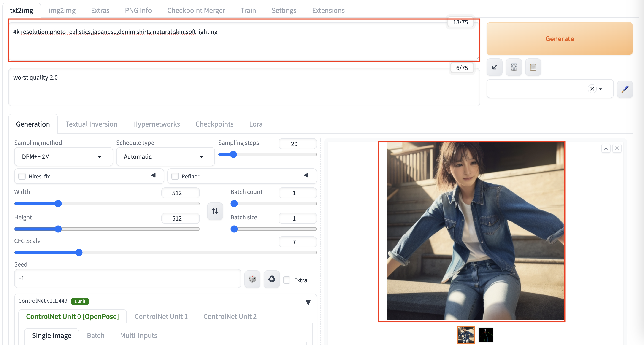The width and height of the screenshot is (644, 345).
Task: Check the Extra seed option
Action: click(287, 280)
